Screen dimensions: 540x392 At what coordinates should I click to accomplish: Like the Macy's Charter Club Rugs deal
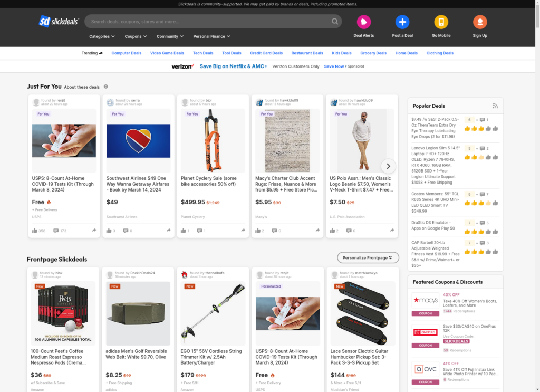coord(257,231)
